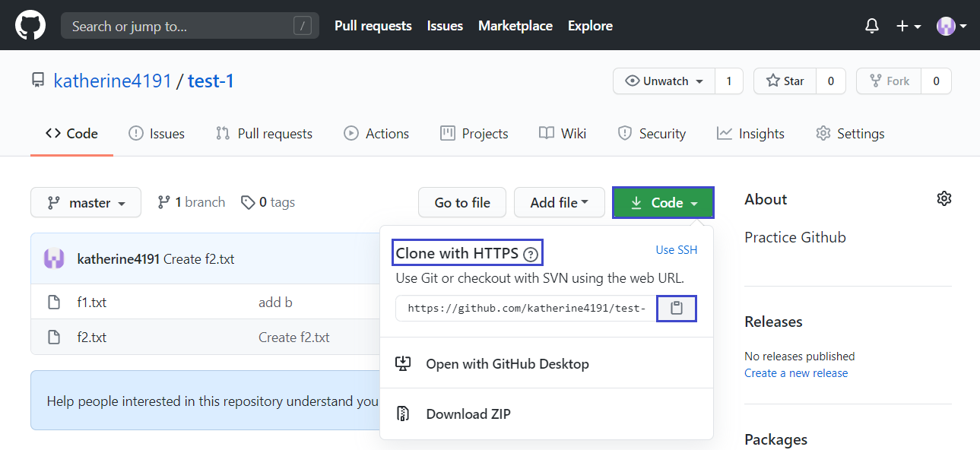Open the stargazers count next to Star

click(831, 81)
